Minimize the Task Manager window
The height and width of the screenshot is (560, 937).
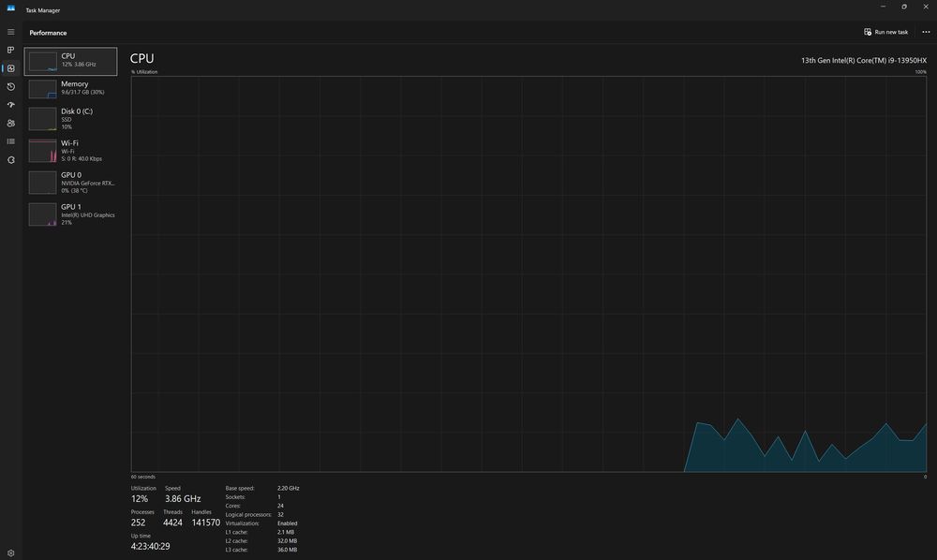(x=883, y=7)
